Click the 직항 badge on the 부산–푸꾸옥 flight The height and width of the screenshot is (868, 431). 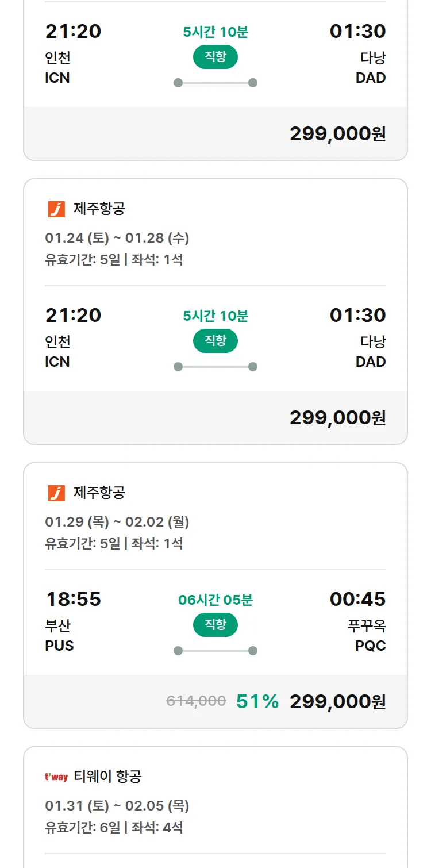point(215,625)
